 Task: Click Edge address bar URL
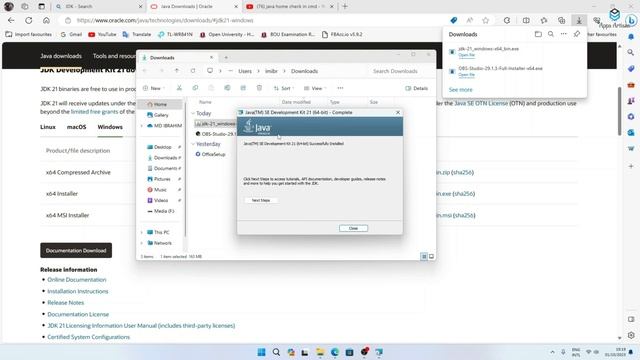pyautogui.click(x=165, y=20)
